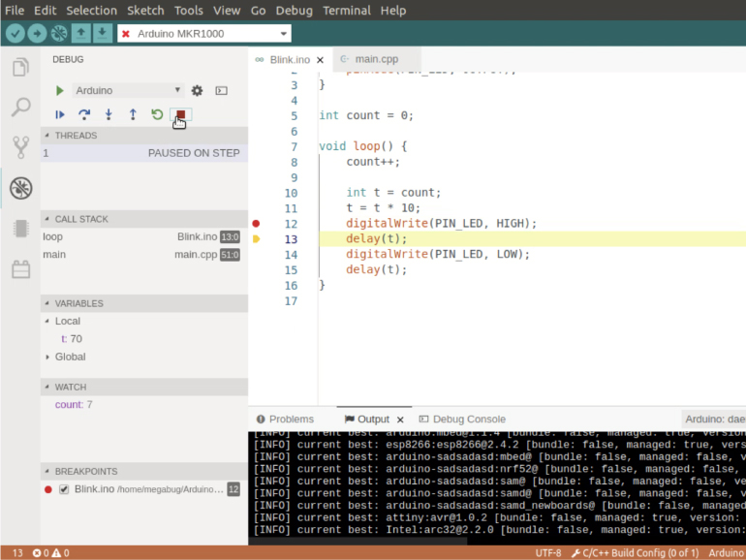This screenshot has width=746, height=560.
Task: Click the Step Into debug icon
Action: 109,114
